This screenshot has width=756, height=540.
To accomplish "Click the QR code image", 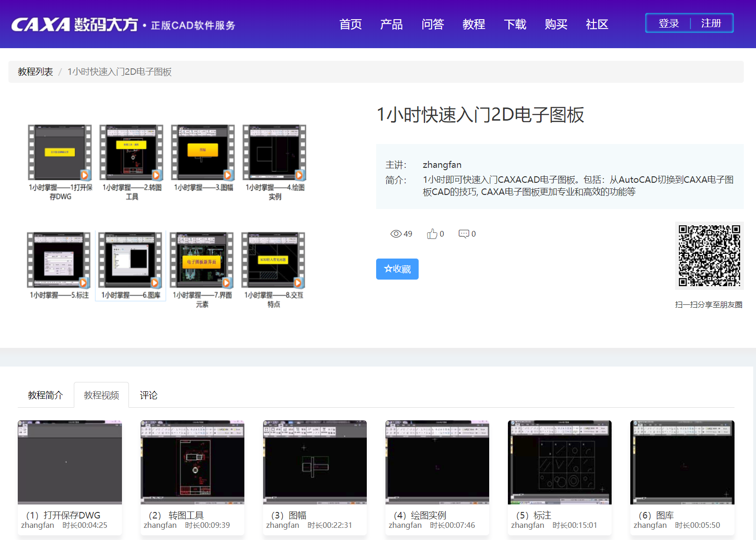I will pos(709,256).
